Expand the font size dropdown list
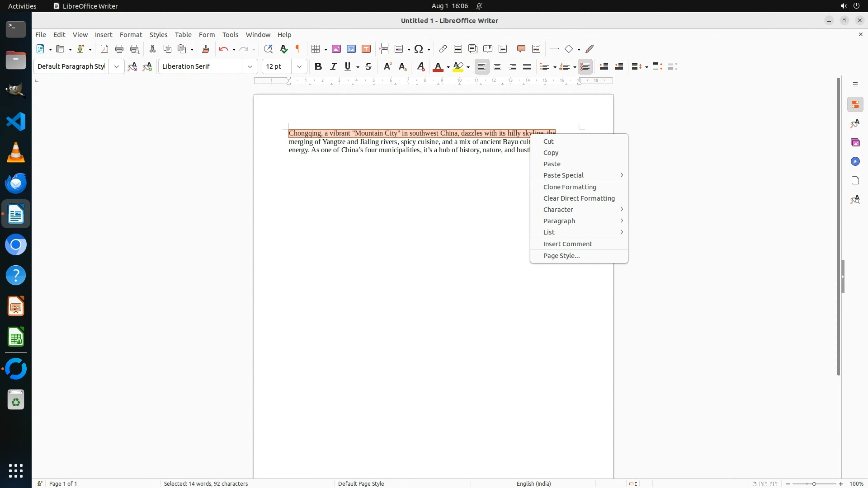The width and height of the screenshot is (868, 488). (299, 67)
